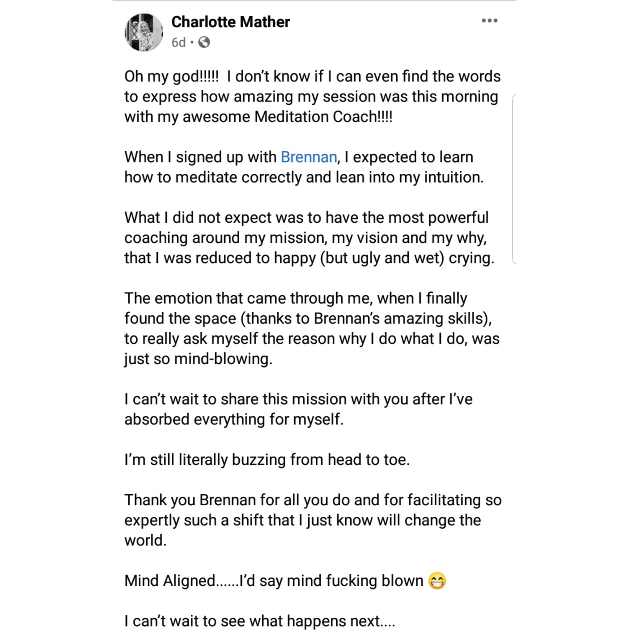Click the phrase '(but ugly and wet) crying'
The image size is (644, 644).
[x=405, y=258]
